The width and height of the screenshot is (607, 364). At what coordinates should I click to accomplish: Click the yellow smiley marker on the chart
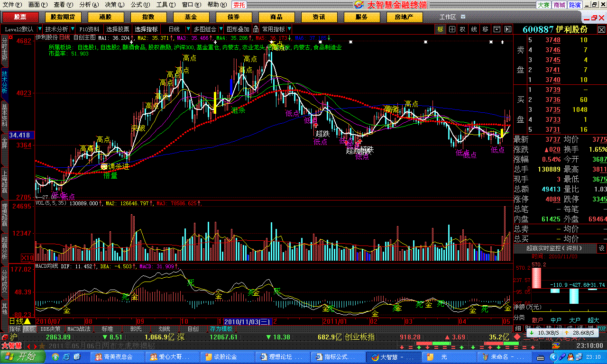coord(104,166)
